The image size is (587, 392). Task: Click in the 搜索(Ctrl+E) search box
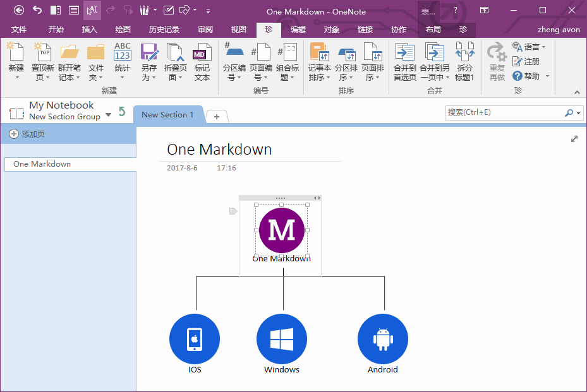tap(504, 112)
